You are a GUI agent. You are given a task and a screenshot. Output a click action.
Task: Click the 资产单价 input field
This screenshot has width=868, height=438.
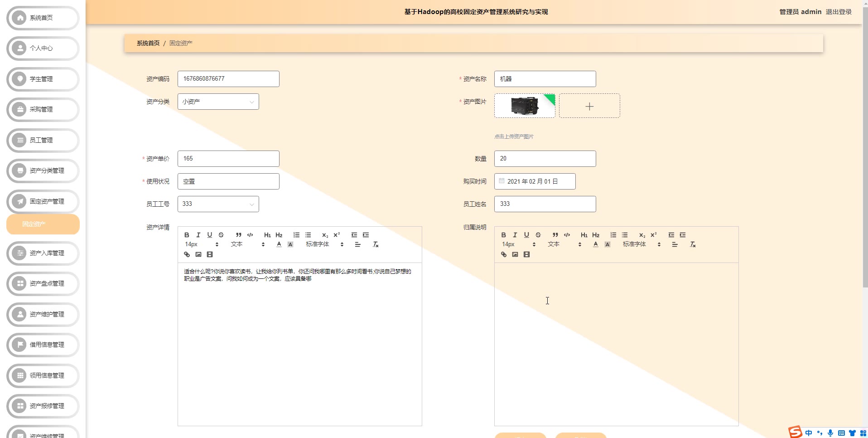(228, 159)
